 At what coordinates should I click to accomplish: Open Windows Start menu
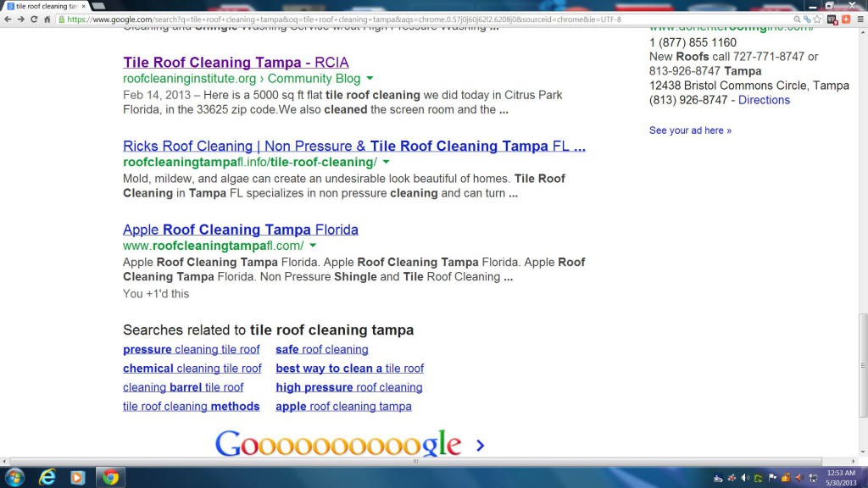point(14,477)
